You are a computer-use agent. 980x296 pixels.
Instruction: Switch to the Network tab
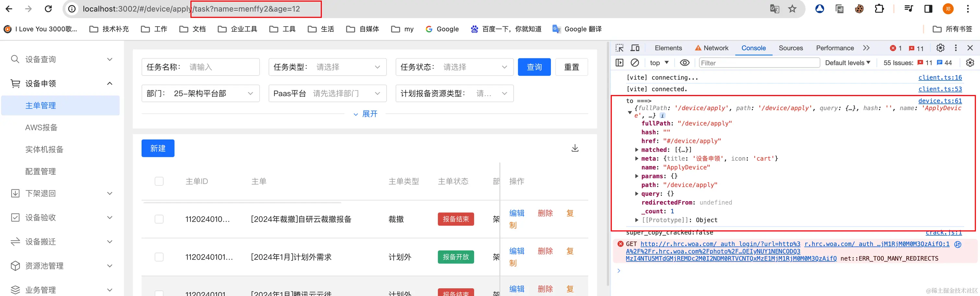[x=712, y=48]
